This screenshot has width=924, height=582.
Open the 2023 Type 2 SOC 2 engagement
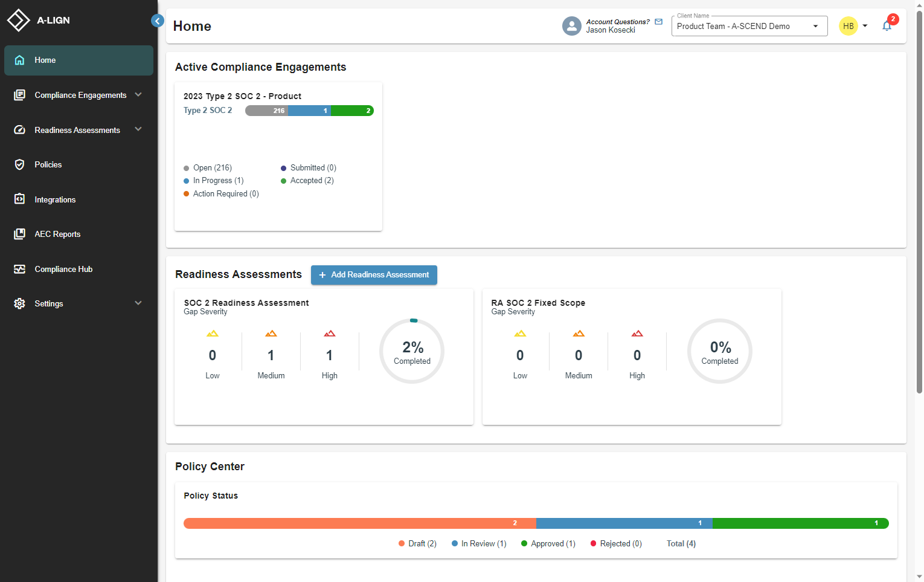[x=242, y=95]
